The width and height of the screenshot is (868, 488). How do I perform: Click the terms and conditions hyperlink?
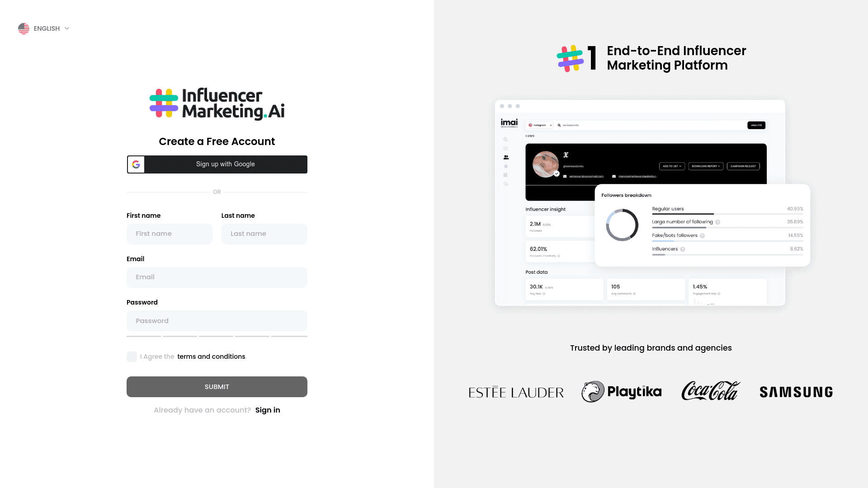coord(211,357)
